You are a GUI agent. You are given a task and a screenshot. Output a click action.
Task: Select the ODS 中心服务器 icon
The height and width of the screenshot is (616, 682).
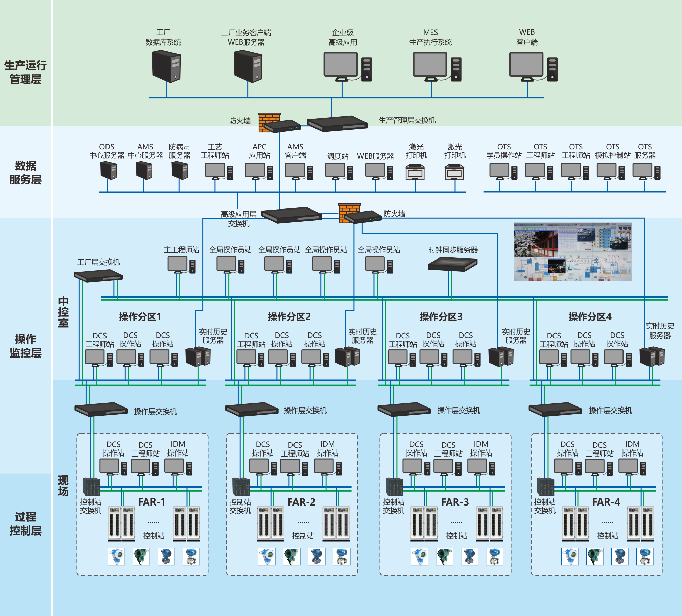click(108, 170)
